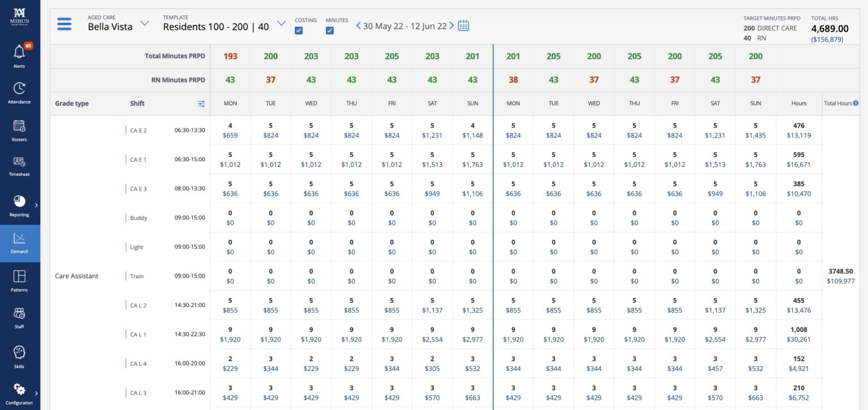
Task: Expand the Residents 100 - 200 template dropdown
Action: (x=281, y=24)
